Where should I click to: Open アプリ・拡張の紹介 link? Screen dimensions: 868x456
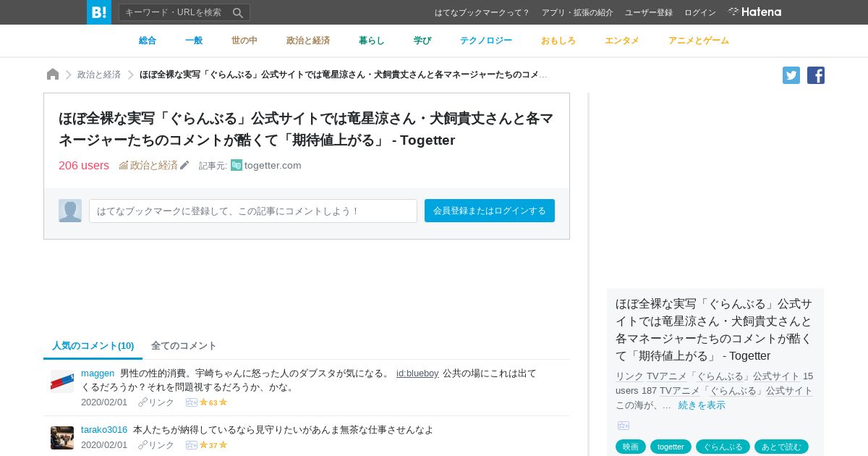[x=577, y=12]
